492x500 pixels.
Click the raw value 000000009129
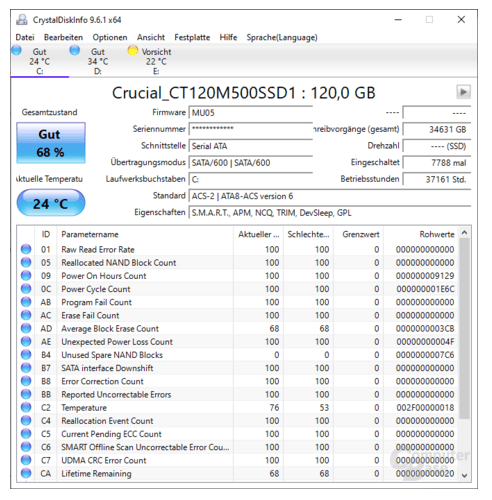pyautogui.click(x=425, y=276)
